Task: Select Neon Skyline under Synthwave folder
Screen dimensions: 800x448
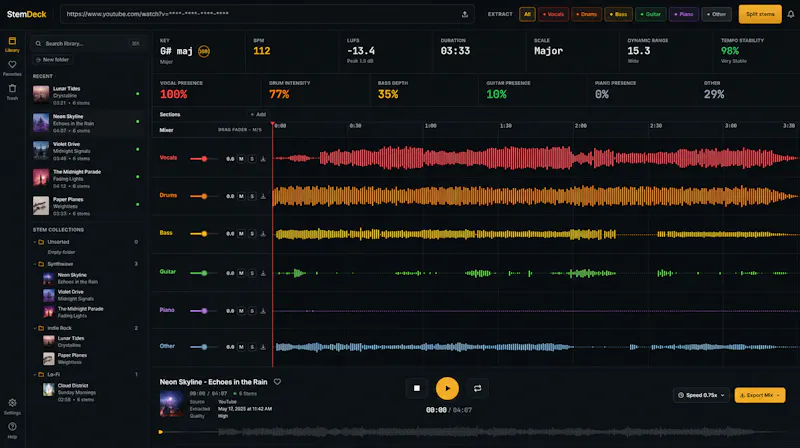Action: 87,278
